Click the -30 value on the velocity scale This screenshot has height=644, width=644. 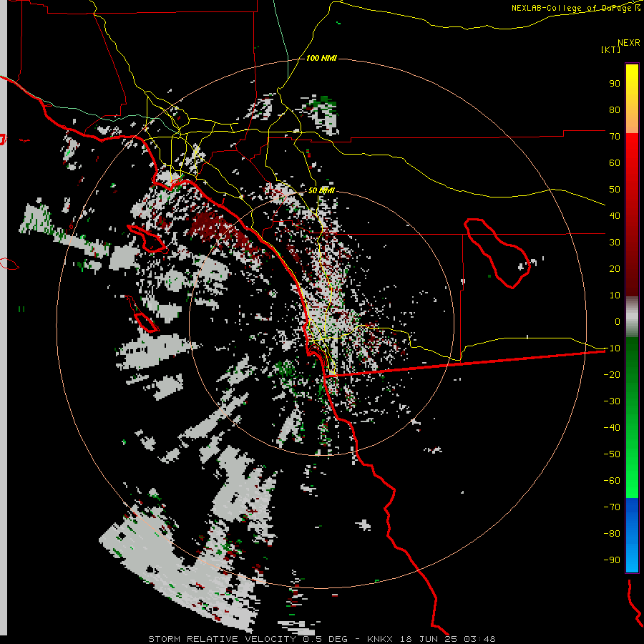pos(612,401)
